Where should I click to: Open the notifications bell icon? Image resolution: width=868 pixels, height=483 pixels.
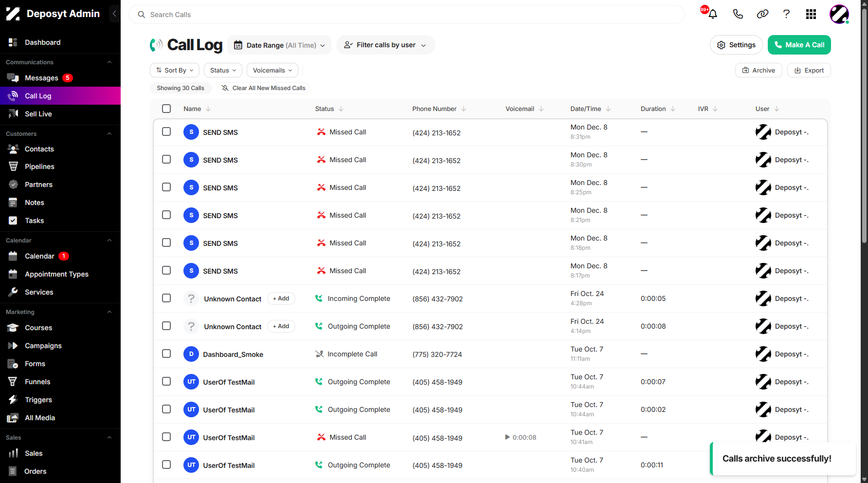click(x=713, y=14)
